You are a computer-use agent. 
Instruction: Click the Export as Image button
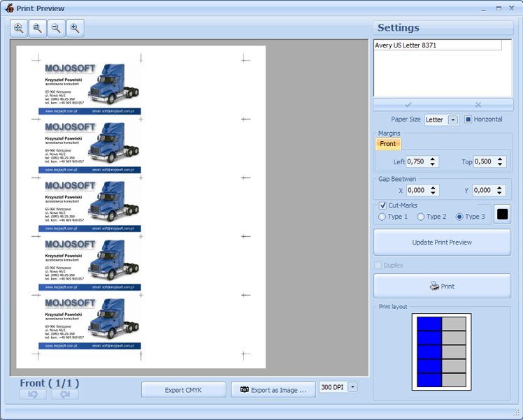273,390
